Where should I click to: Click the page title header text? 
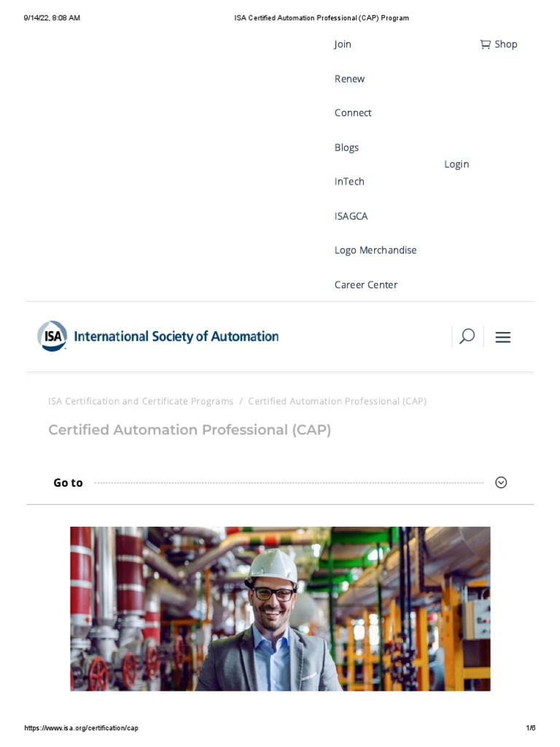coord(322,18)
